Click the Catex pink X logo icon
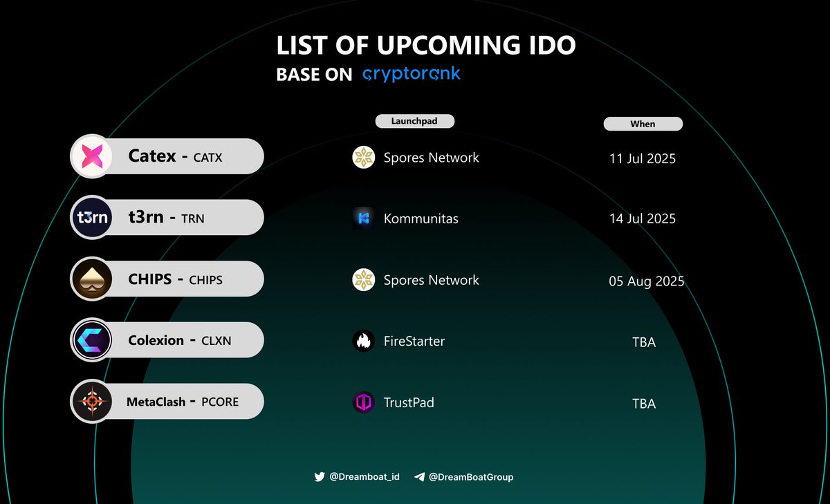Viewport: 830px width, 504px height. [x=91, y=156]
